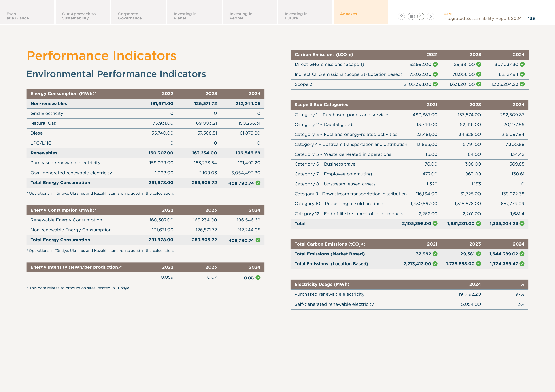Switch to Corporate Governance tab

tap(139, 12)
